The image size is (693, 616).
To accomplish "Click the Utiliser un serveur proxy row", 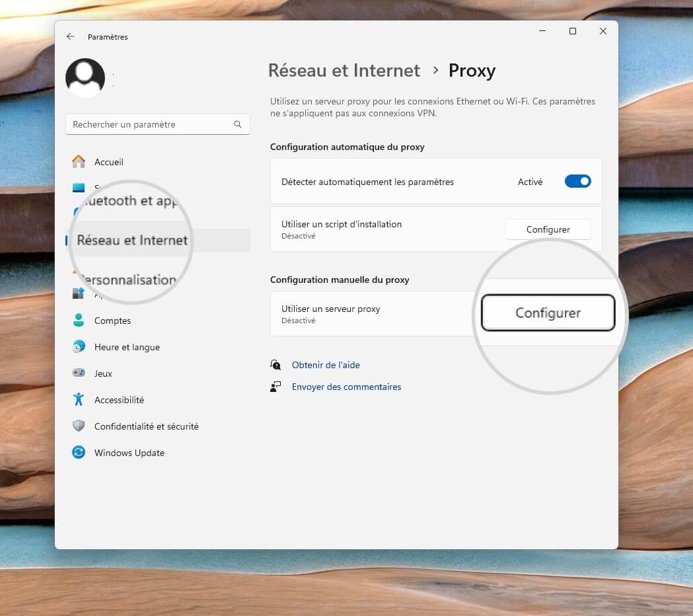I will click(436, 313).
